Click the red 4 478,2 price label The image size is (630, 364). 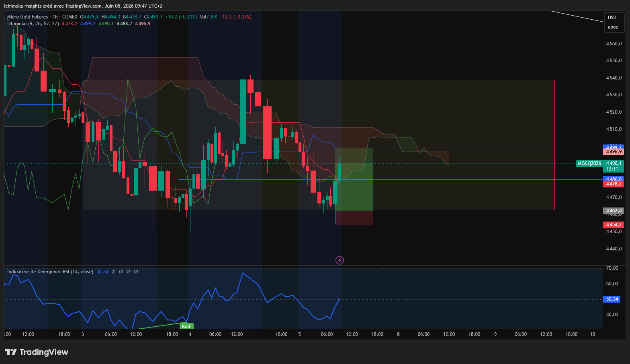(x=614, y=184)
